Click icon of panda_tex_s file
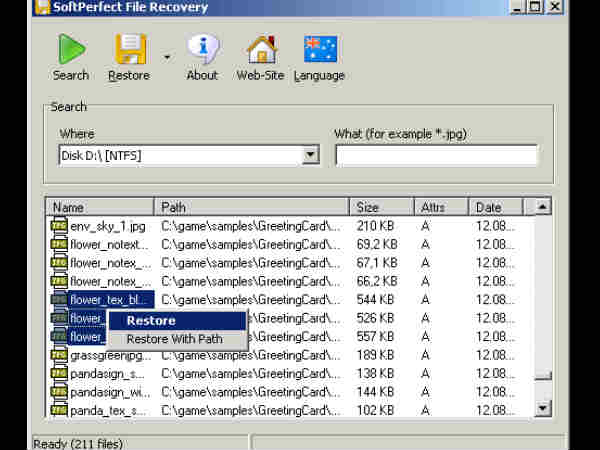 pos(59,410)
